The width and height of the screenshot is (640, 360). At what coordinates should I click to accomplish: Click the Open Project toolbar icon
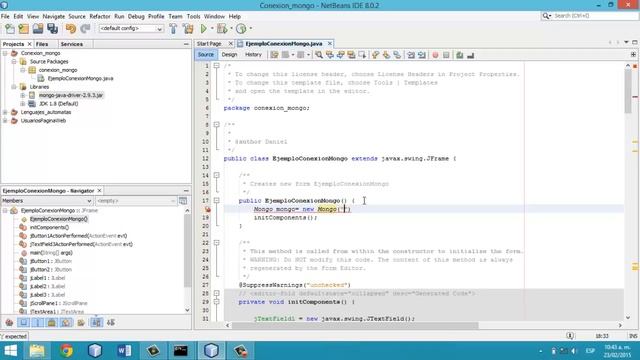click(x=38, y=29)
